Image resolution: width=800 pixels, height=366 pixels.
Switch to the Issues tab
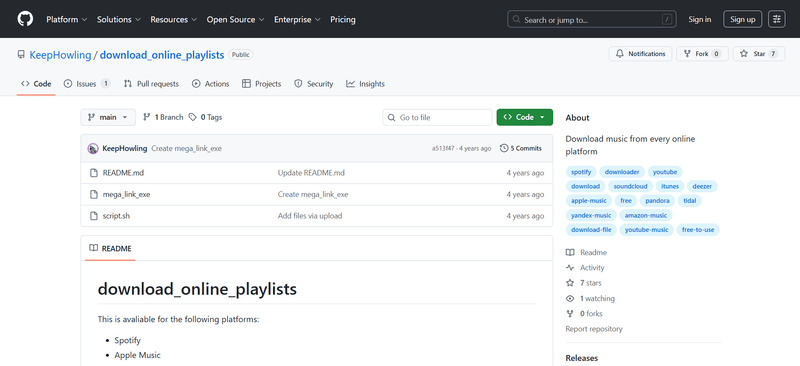(87, 84)
